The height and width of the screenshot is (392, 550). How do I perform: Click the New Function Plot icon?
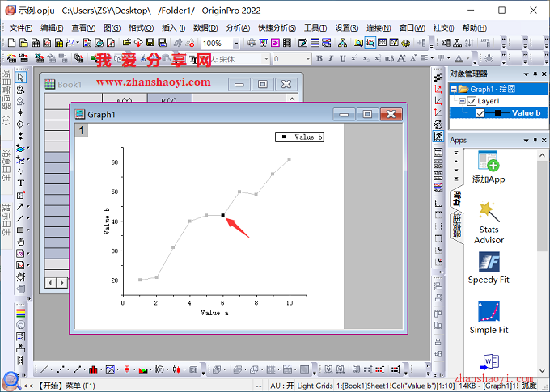(70, 43)
